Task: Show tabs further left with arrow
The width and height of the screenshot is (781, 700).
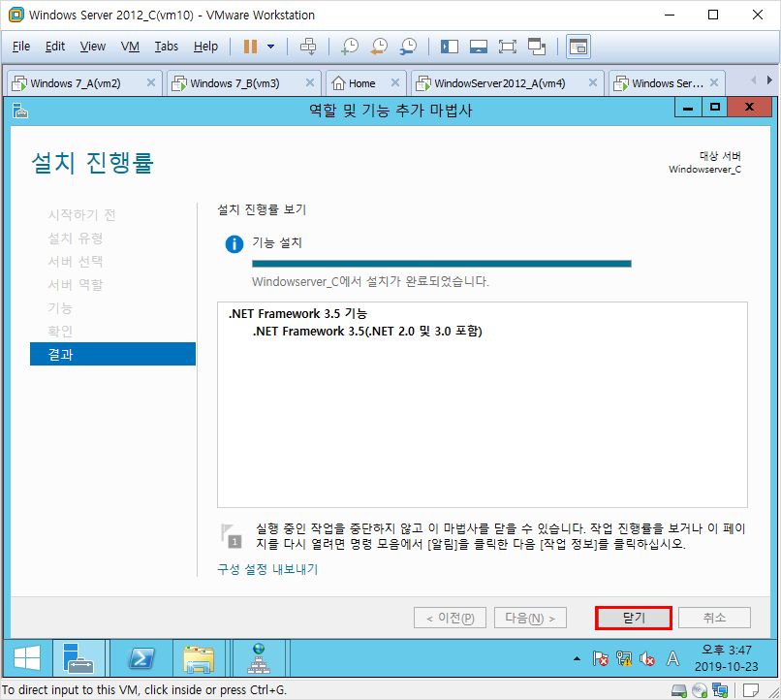Action: point(754,80)
